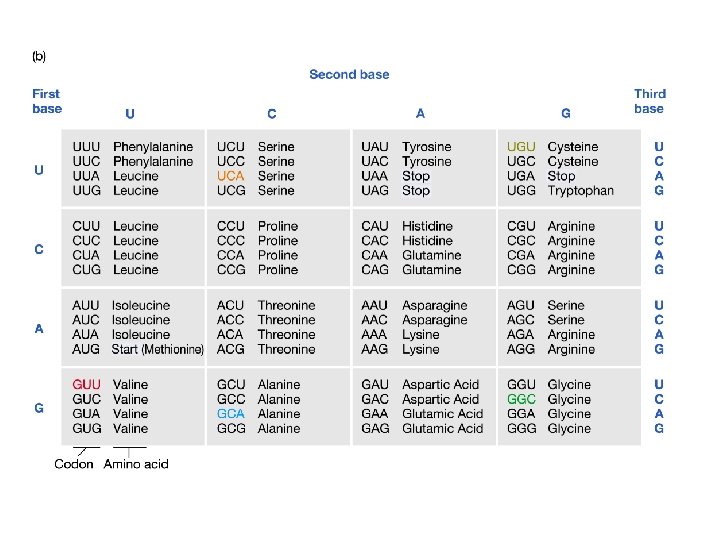
Task: Click the 'Codon' caption below the table
Action: (x=74, y=464)
